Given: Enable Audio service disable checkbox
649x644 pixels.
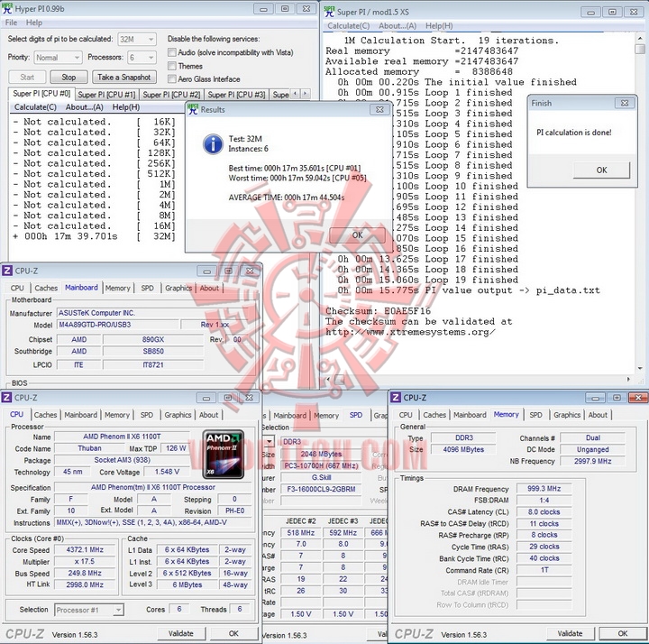Looking at the screenshot, I should (x=172, y=52).
